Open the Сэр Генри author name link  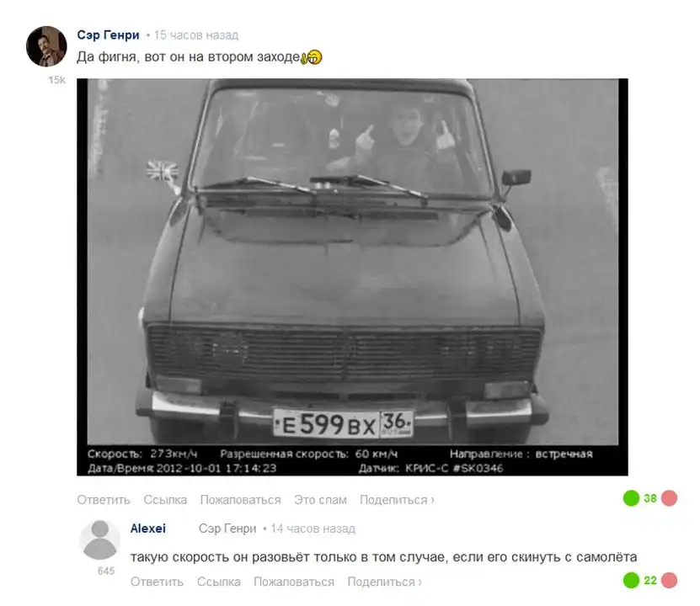(x=108, y=35)
